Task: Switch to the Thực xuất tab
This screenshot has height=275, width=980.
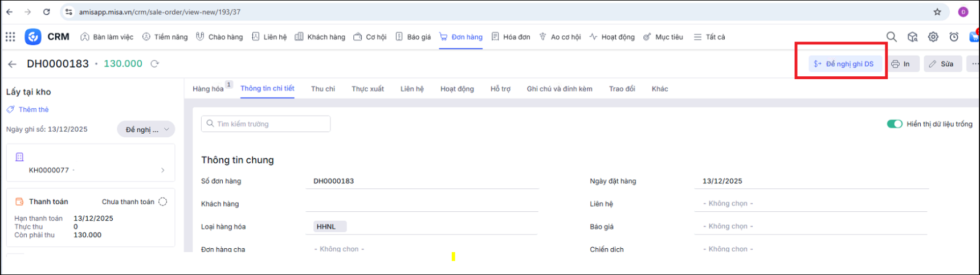Action: [367, 89]
